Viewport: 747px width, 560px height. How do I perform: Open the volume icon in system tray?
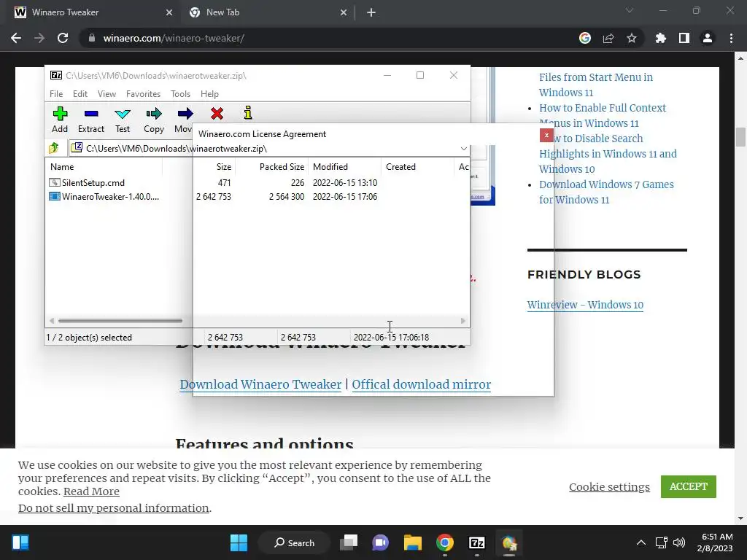pos(679,542)
